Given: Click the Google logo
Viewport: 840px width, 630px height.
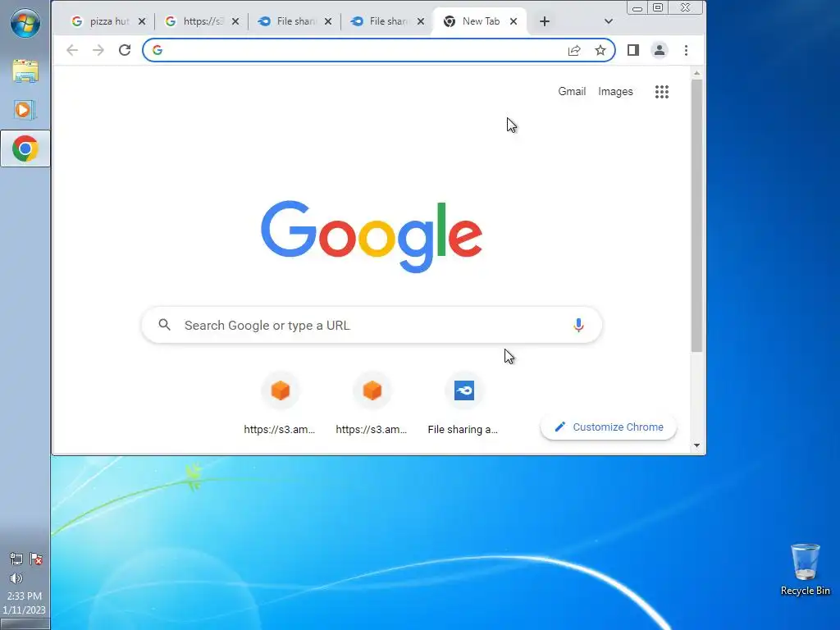Looking at the screenshot, I should coord(372,236).
